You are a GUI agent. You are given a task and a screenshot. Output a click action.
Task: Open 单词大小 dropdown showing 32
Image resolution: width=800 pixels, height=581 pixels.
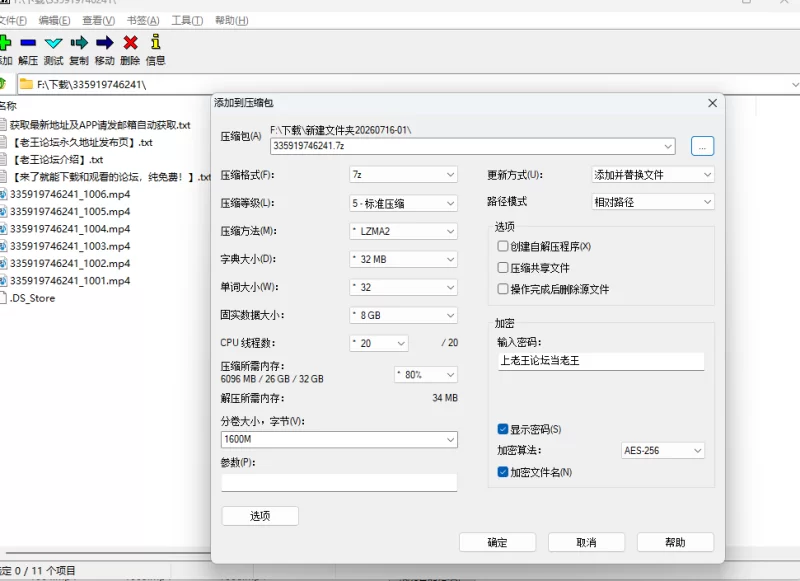(403, 287)
